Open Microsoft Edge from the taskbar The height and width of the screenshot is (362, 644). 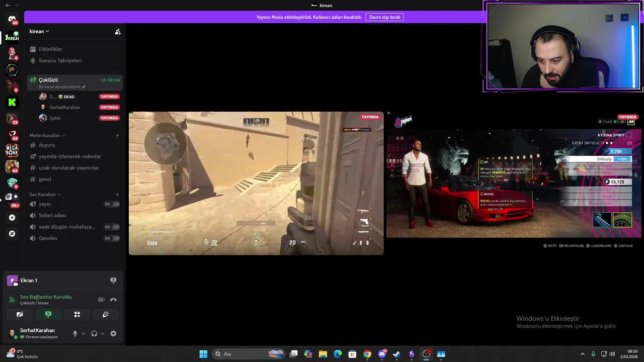click(x=338, y=354)
